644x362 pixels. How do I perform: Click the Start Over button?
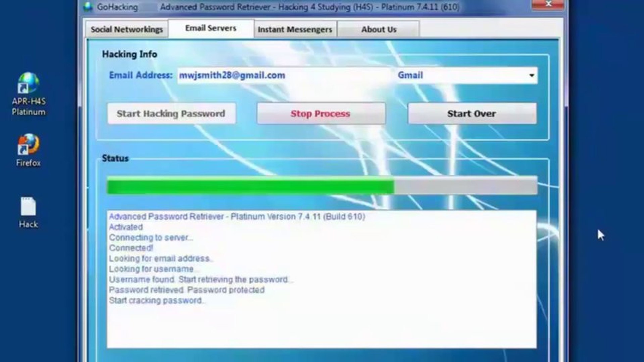471,113
